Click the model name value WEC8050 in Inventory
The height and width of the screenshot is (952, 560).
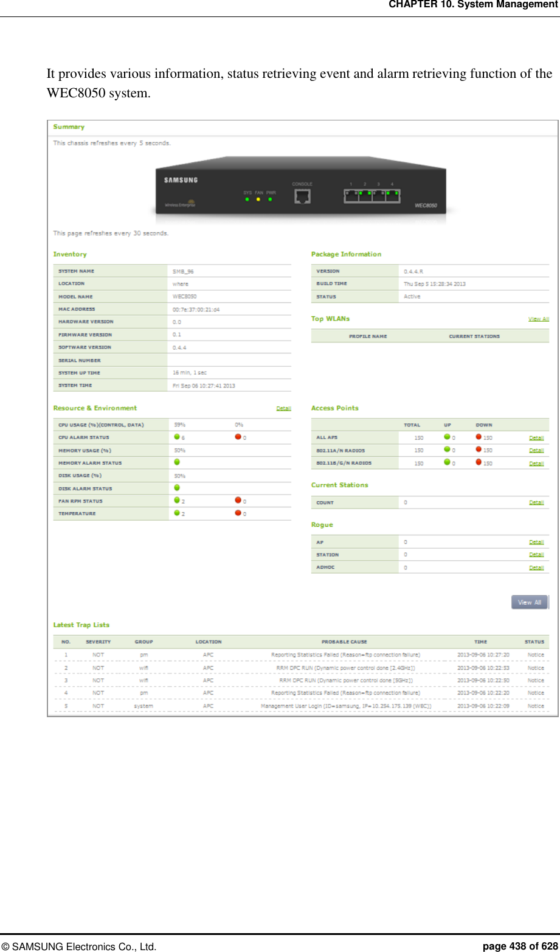click(184, 297)
